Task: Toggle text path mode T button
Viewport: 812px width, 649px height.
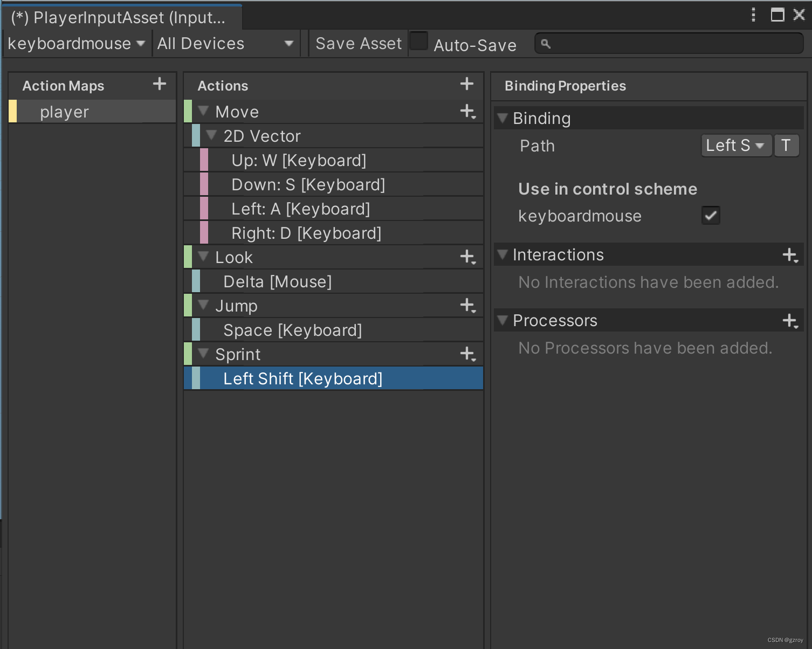Action: click(786, 146)
